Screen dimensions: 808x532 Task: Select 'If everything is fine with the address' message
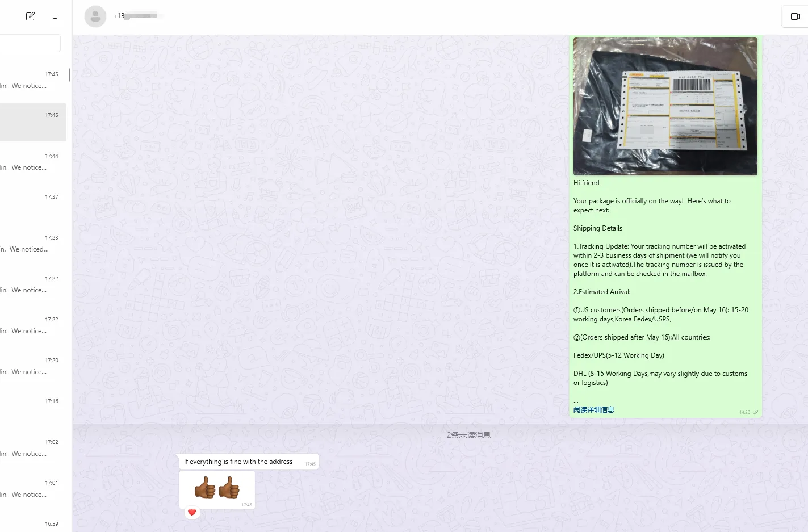[x=249, y=462]
